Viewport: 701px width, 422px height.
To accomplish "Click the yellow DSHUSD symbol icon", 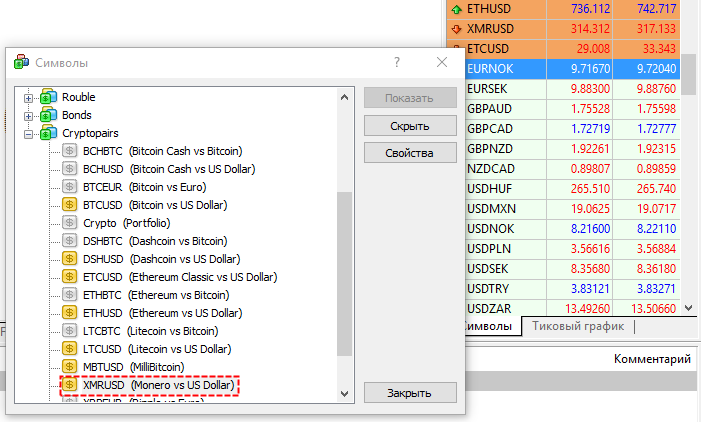I will pos(69,258).
